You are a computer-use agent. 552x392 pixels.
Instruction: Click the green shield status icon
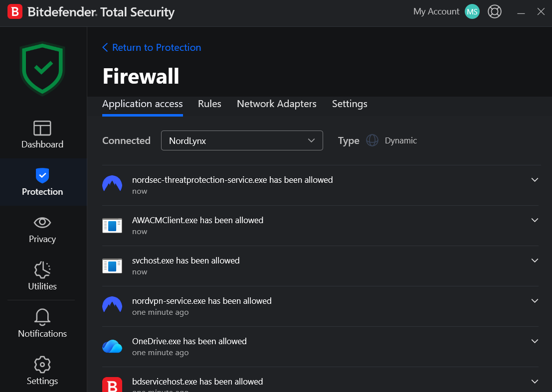pyautogui.click(x=42, y=69)
